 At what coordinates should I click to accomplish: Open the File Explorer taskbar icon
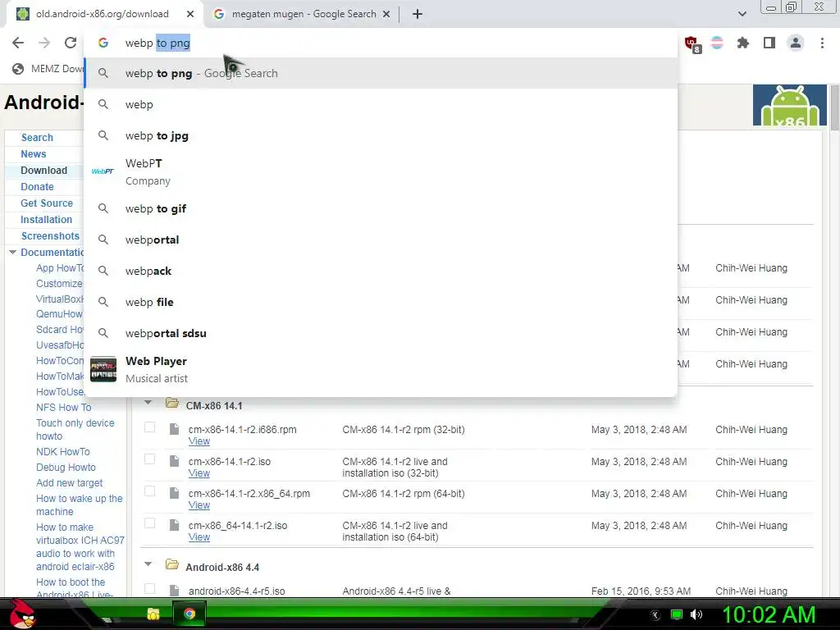point(153,614)
